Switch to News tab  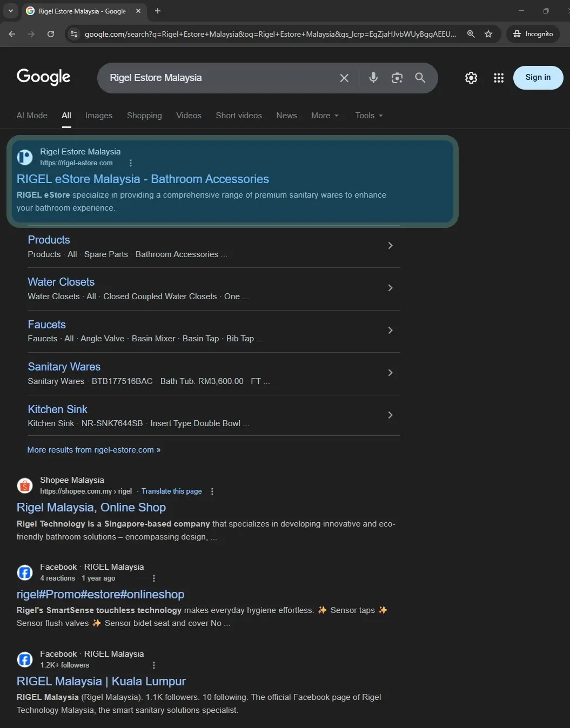point(286,116)
